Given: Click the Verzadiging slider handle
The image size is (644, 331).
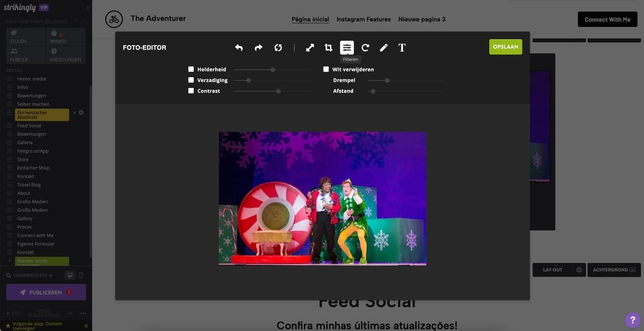Looking at the screenshot, I should [248, 80].
